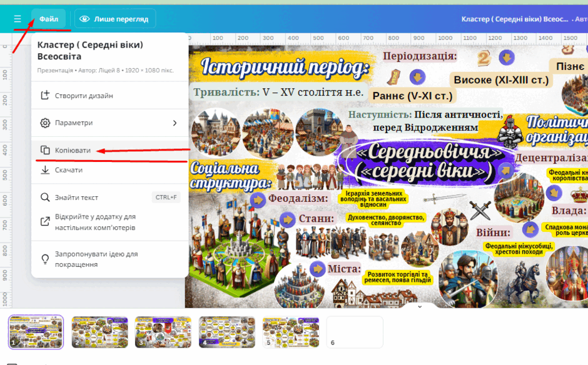This screenshot has height=365, width=588.
Task: Click the Лише перегляд button
Action: coord(115,19)
